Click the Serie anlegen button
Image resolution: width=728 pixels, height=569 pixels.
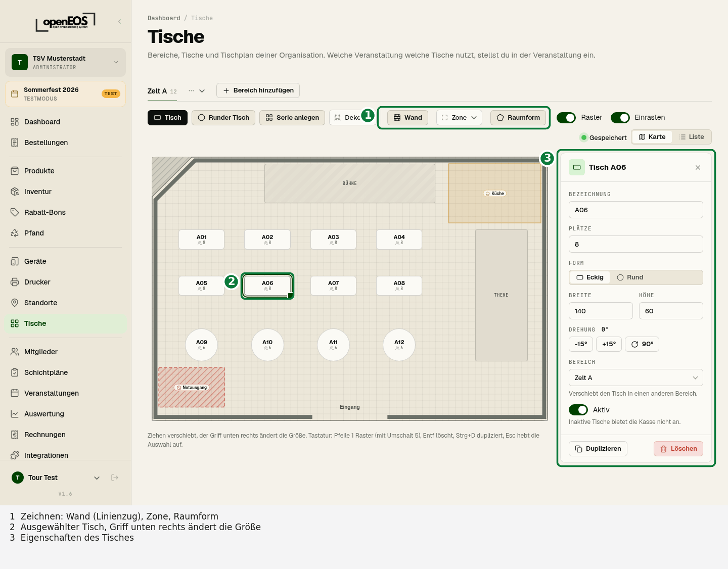click(x=292, y=118)
